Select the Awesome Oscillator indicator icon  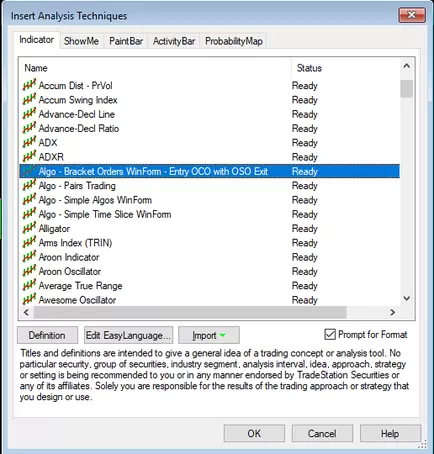29,299
